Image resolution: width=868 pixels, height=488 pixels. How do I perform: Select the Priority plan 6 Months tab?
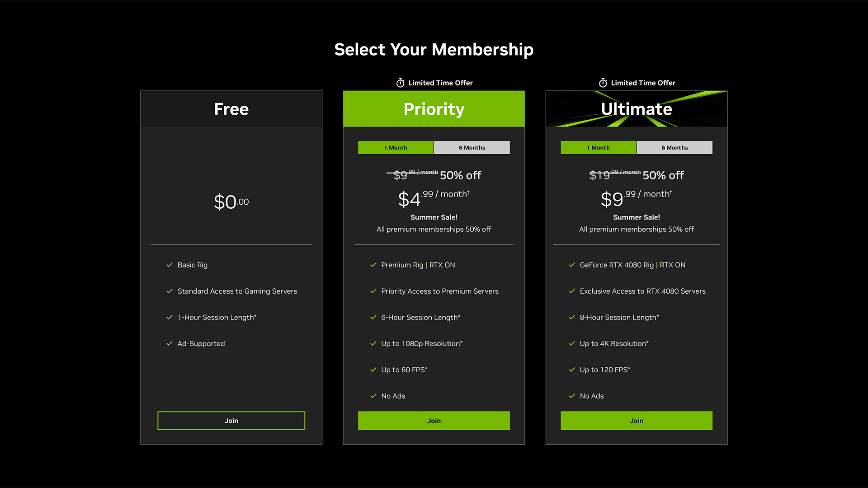472,147
